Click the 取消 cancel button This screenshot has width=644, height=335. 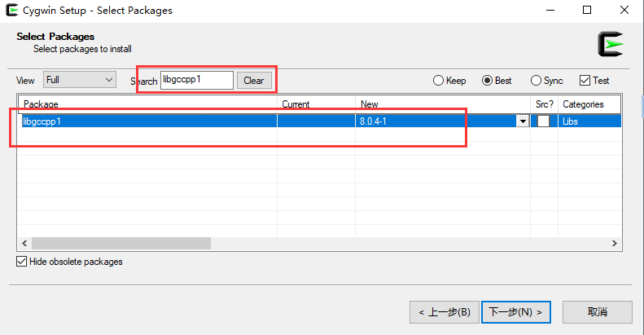pyautogui.click(x=597, y=312)
